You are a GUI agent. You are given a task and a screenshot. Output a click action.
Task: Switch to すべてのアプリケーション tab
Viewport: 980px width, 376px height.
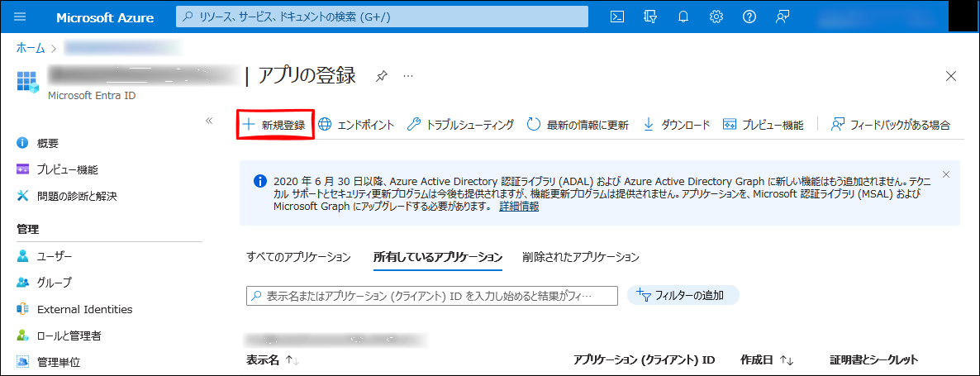pos(298,257)
